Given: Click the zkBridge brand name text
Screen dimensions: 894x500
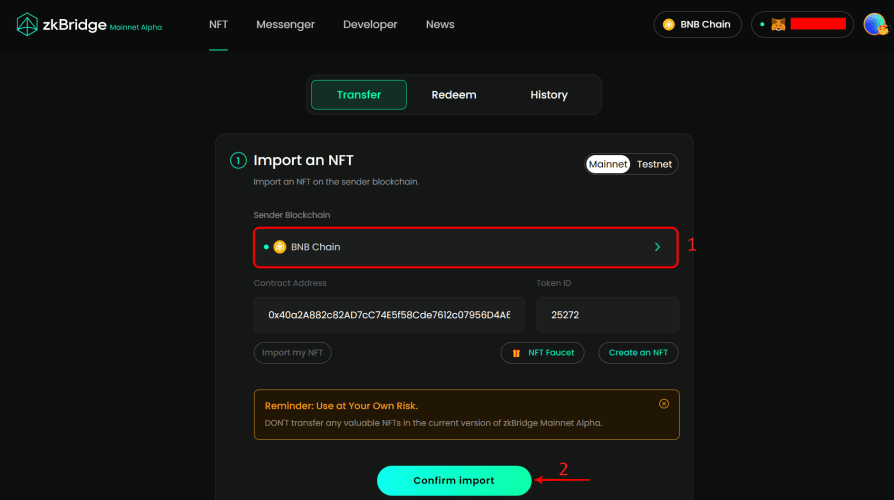Looking at the screenshot, I should pos(74,25).
